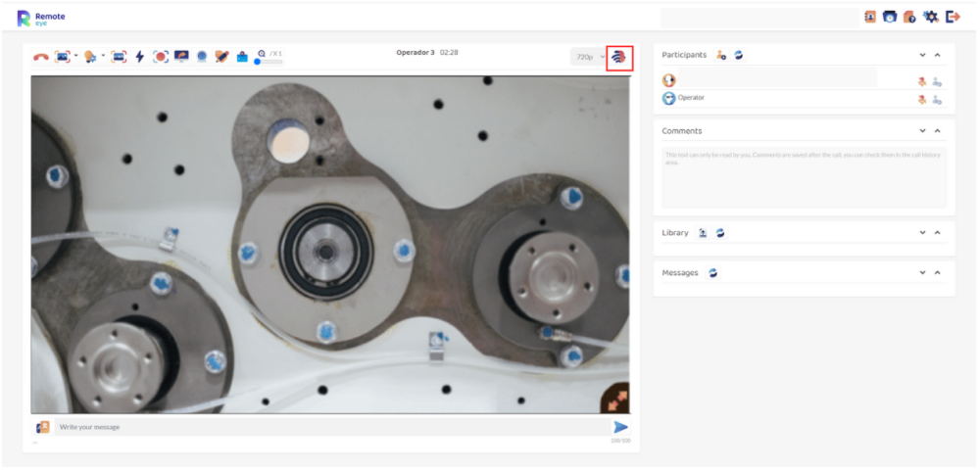Open the 720p resolution dropdown

(x=589, y=57)
